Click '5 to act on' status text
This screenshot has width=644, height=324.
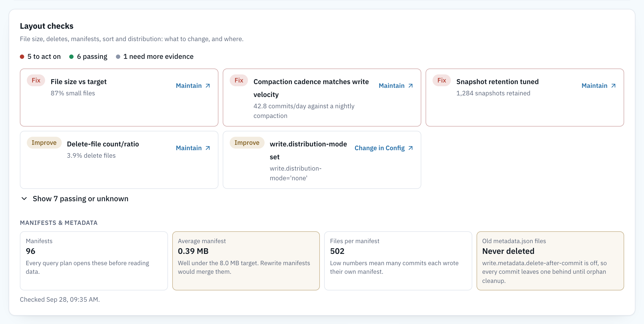pyautogui.click(x=44, y=56)
